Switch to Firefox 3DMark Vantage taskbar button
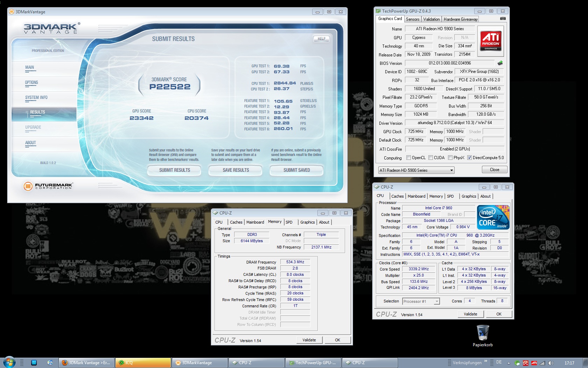The width and height of the screenshot is (588, 368). point(86,363)
